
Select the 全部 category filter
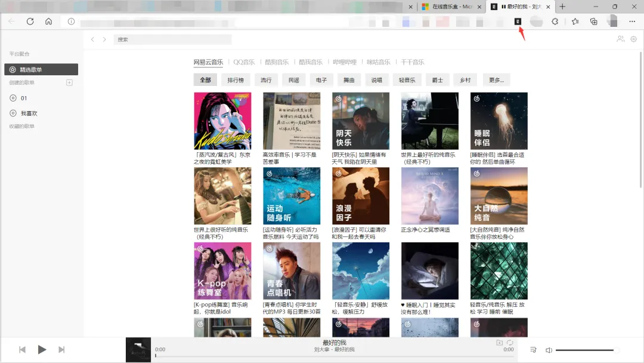tap(205, 80)
